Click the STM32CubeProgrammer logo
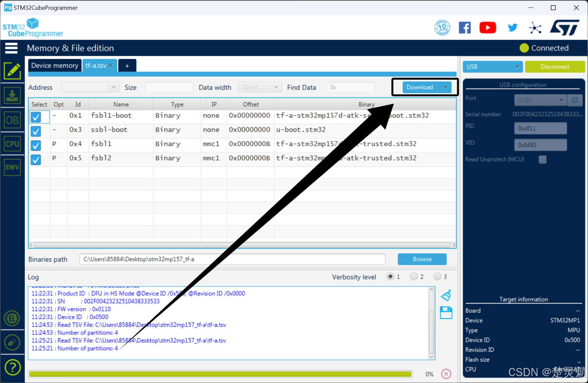Image resolution: width=588 pixels, height=383 pixels. point(33,27)
